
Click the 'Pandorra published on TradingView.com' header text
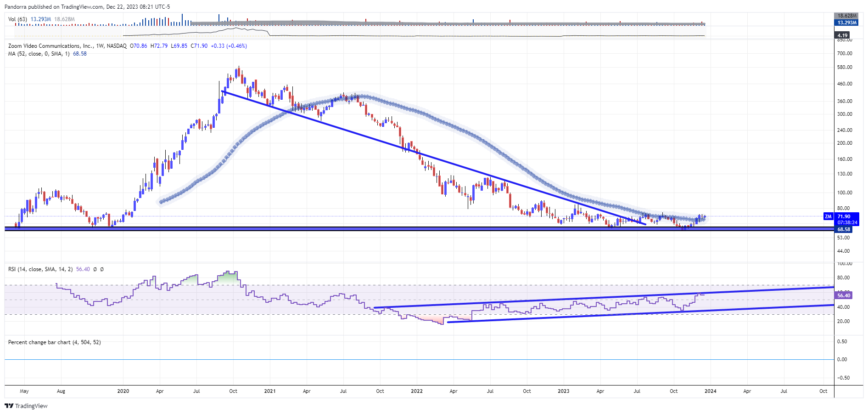[54, 7]
